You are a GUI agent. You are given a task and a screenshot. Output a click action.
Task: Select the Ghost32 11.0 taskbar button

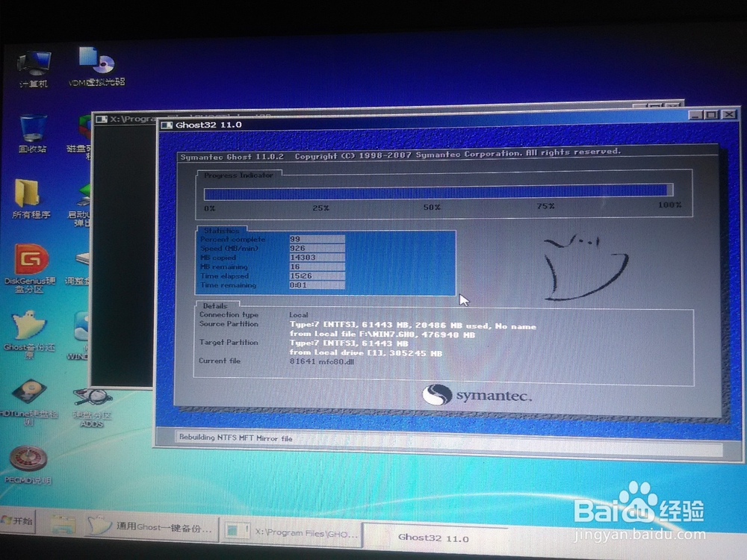(433, 538)
